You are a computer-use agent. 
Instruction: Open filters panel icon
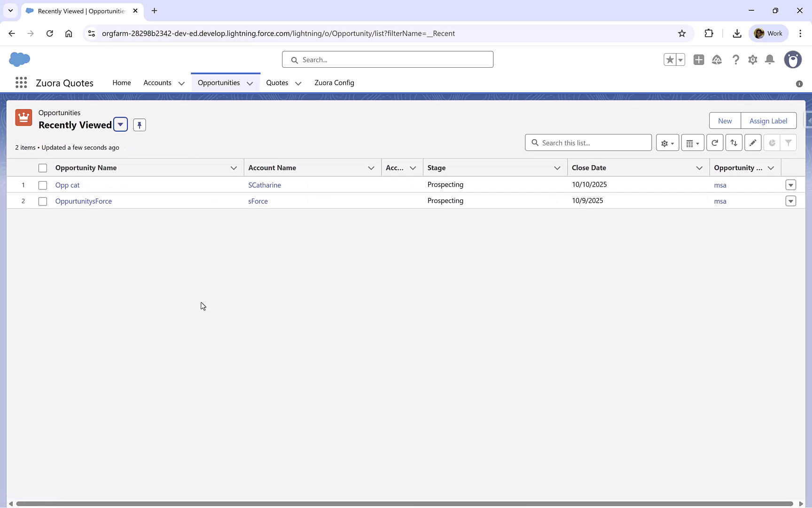[789, 142]
